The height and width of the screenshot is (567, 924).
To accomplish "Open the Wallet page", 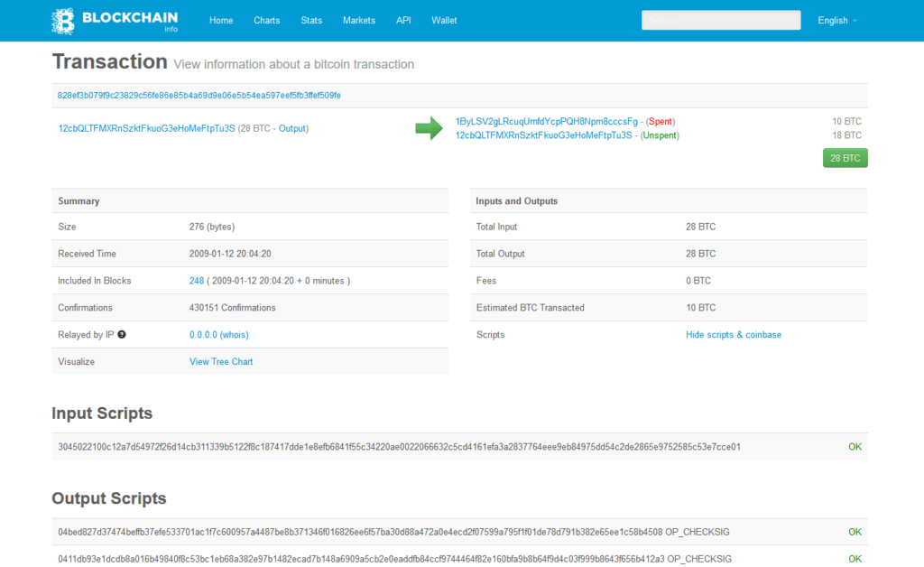I will click(x=444, y=20).
